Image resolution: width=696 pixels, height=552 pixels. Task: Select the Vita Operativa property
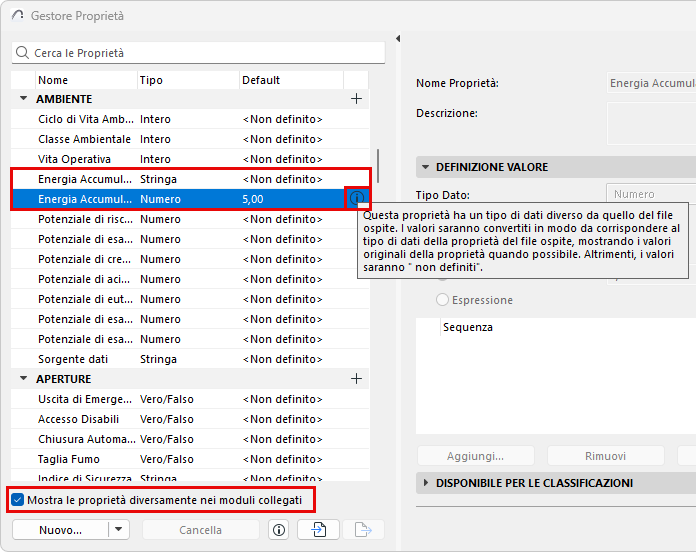[190, 159]
